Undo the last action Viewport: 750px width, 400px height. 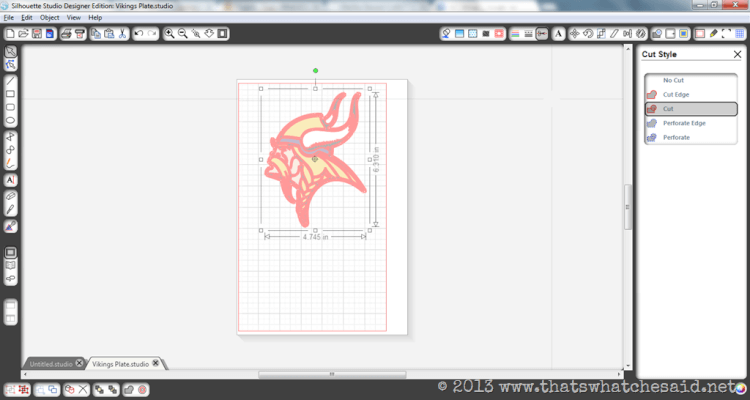point(139,33)
